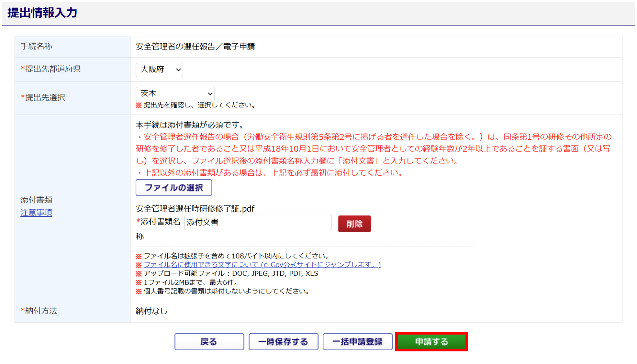
Task: Click the 一括申請登録 button
Action: point(357,342)
